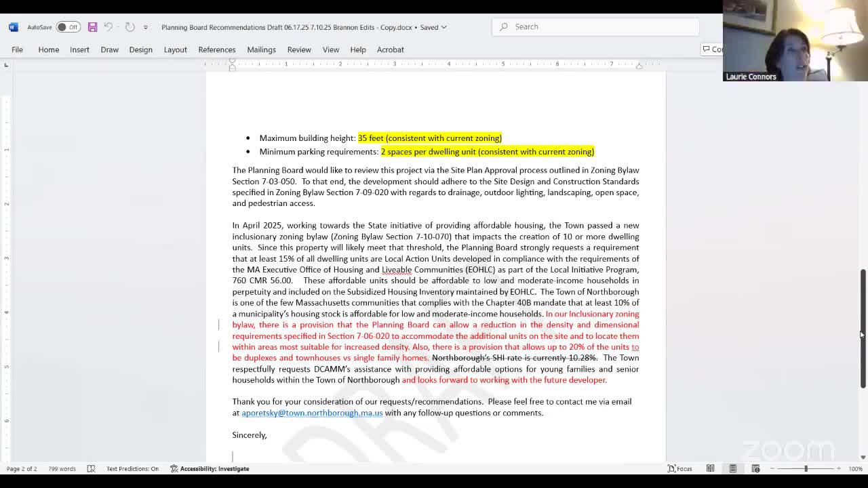This screenshot has width=868, height=488.
Task: Open the Design tab
Action: tap(140, 49)
